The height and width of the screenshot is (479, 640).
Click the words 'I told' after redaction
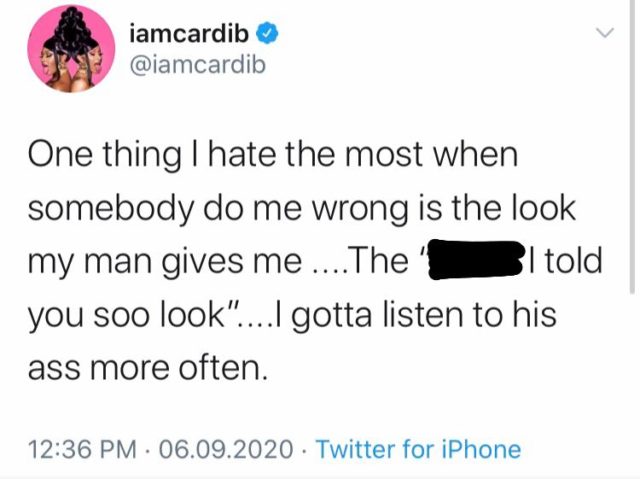click(x=566, y=260)
